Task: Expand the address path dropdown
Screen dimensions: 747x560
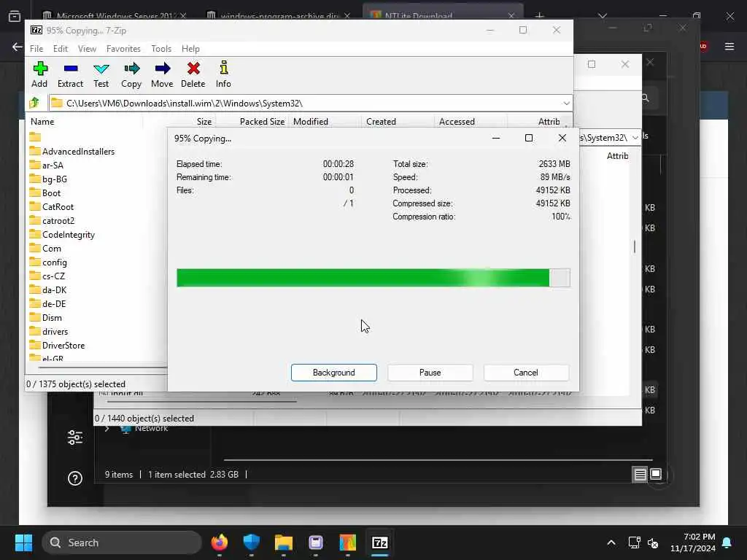Action: click(566, 104)
